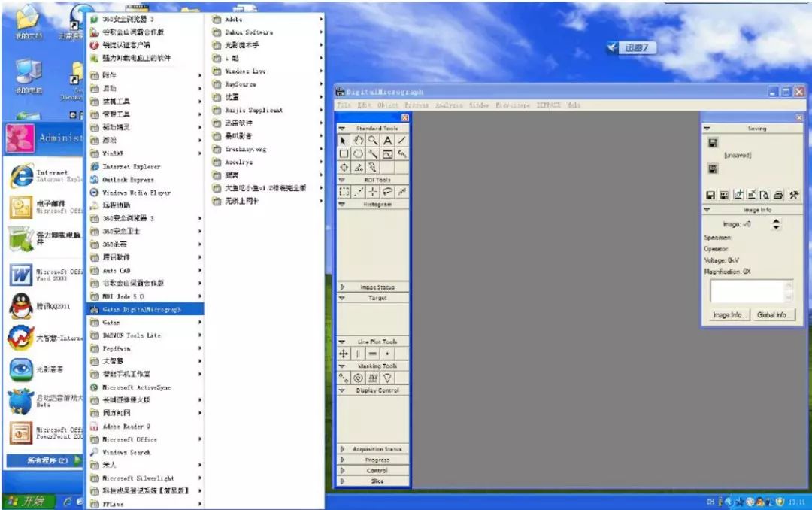Expand the Image Status section
The height and width of the screenshot is (510, 812).
tap(342, 287)
